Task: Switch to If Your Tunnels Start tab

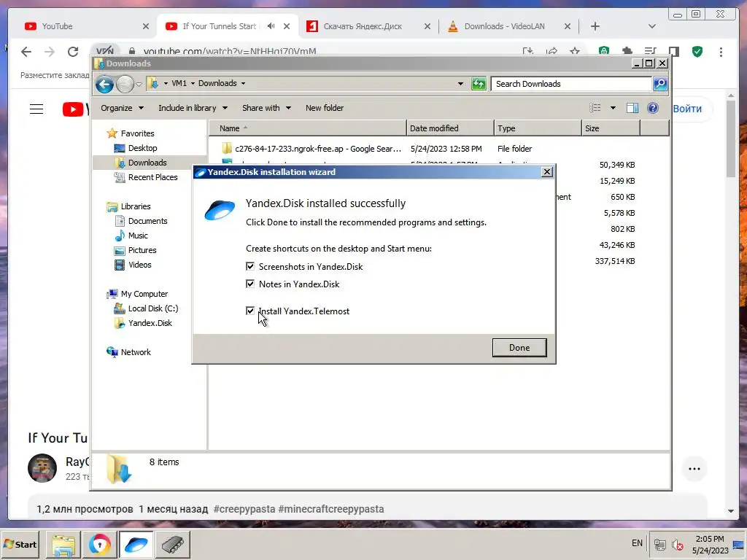Action: (219, 26)
